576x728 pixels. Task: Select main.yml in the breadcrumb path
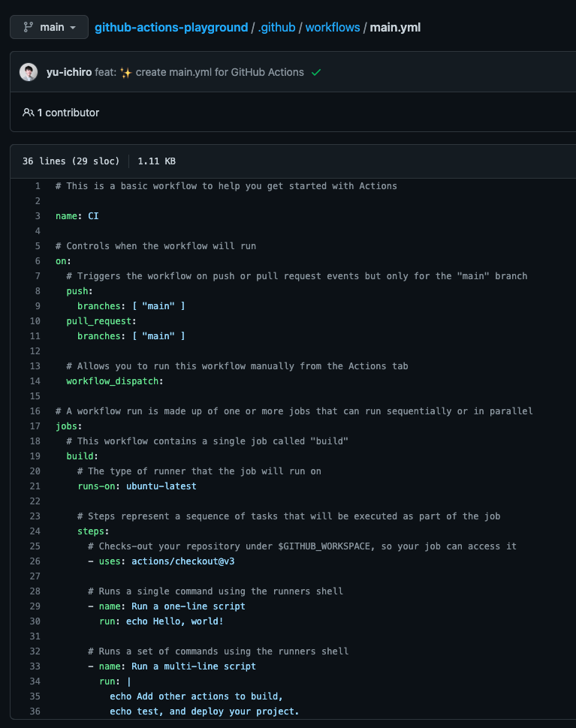tap(394, 27)
